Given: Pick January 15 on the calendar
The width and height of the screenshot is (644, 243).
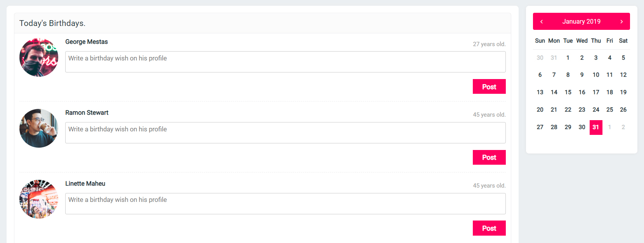Looking at the screenshot, I should 568,92.
